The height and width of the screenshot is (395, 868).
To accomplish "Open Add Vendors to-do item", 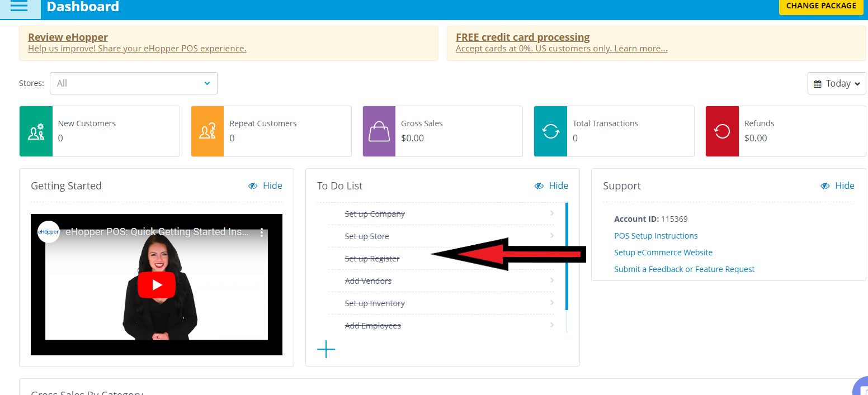I will 368,281.
